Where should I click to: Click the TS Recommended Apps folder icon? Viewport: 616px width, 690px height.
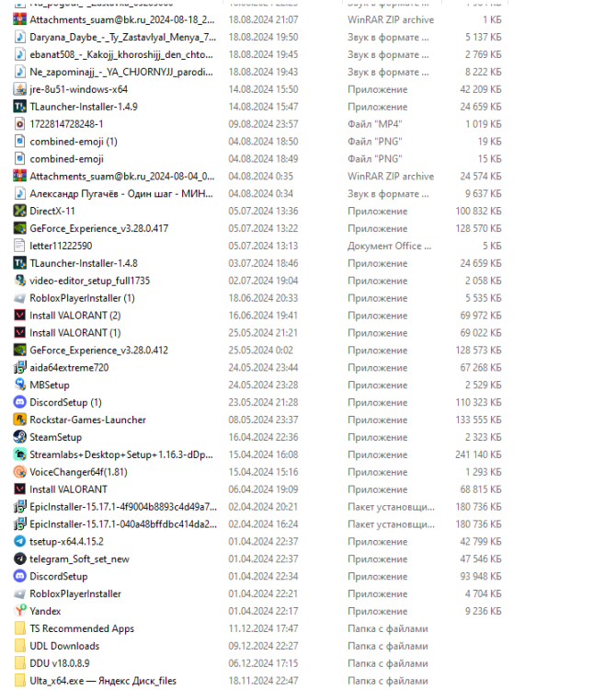[19, 628]
